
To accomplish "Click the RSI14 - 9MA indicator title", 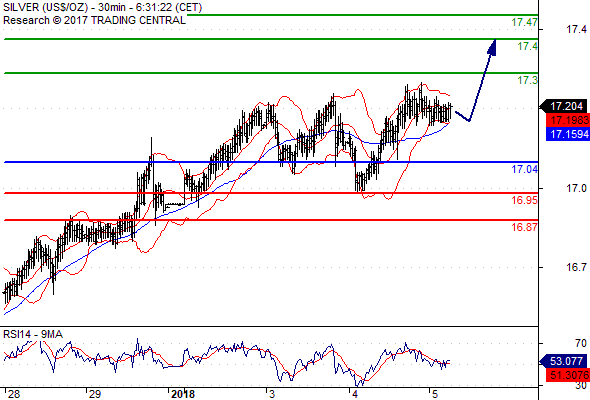I will pyautogui.click(x=33, y=334).
